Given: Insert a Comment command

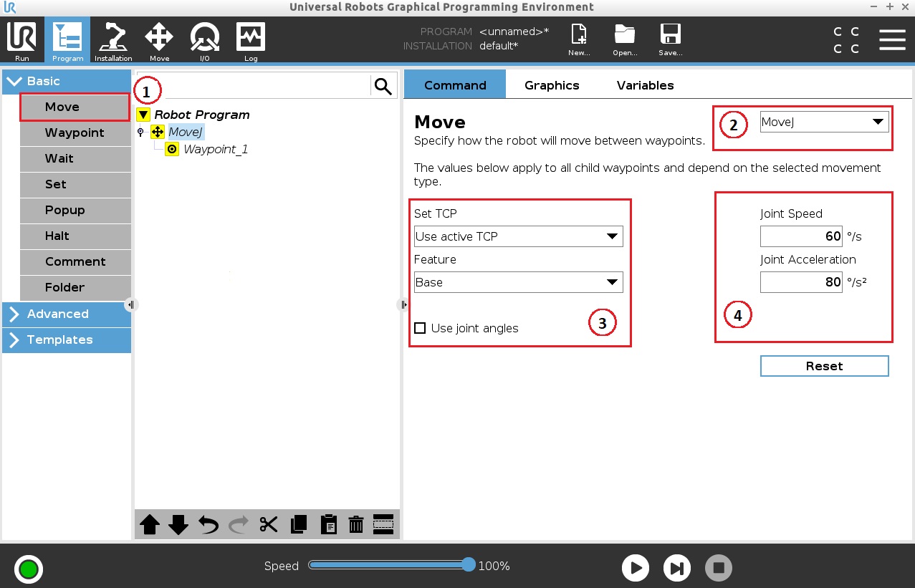Looking at the screenshot, I should pos(75,261).
